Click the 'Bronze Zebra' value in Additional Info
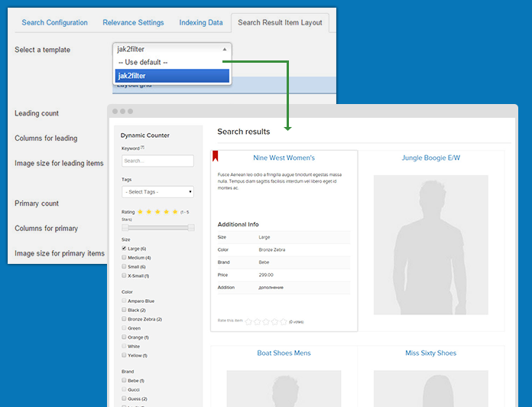This screenshot has height=407, width=532. pos(272,249)
